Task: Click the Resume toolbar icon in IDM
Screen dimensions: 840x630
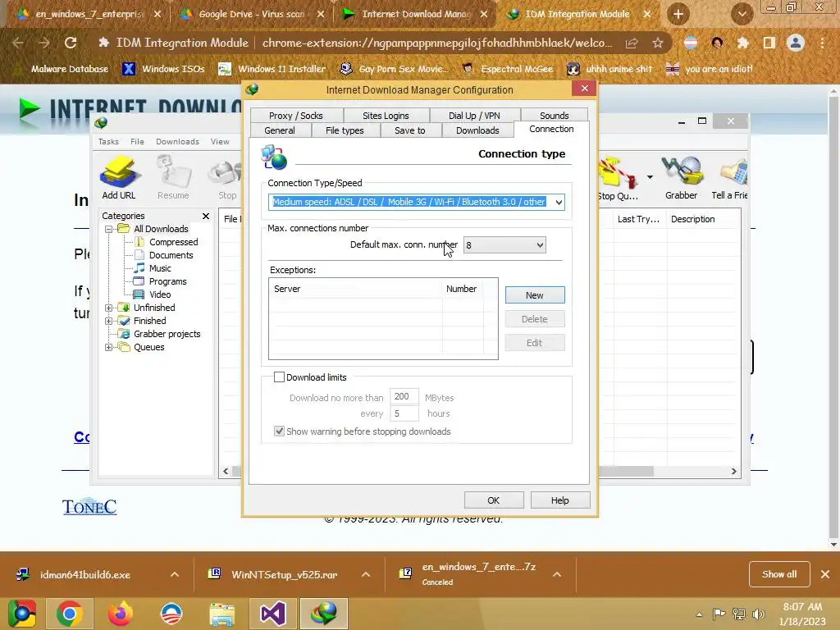Action: (x=173, y=178)
